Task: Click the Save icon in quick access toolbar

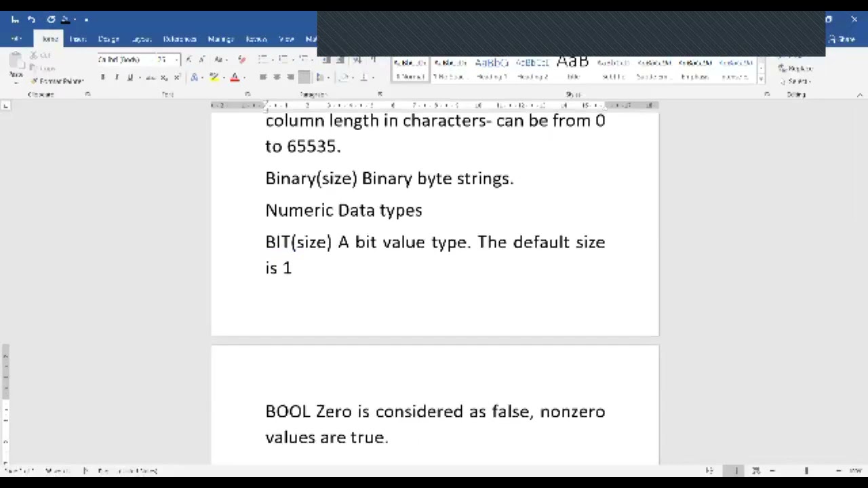Action: coord(16,20)
